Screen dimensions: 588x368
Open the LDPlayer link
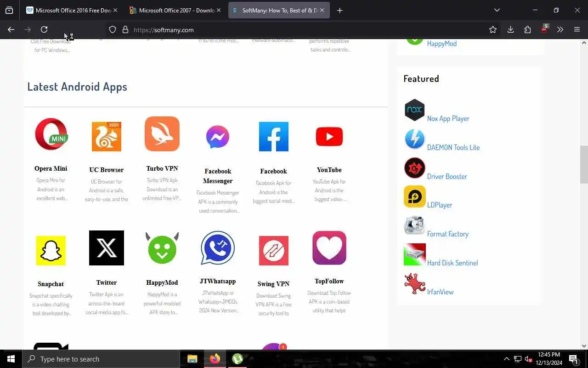[x=440, y=205]
